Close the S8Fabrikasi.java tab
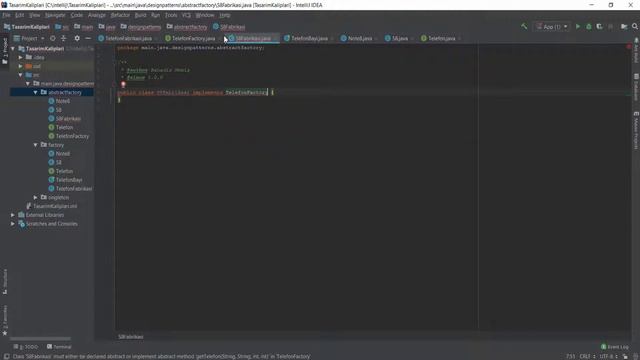The width and height of the screenshot is (640, 360). 276,38
